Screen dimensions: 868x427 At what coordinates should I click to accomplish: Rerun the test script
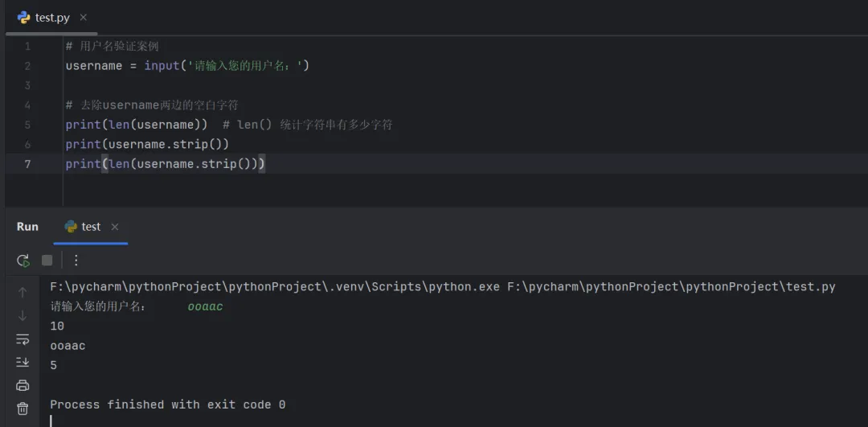(x=23, y=261)
